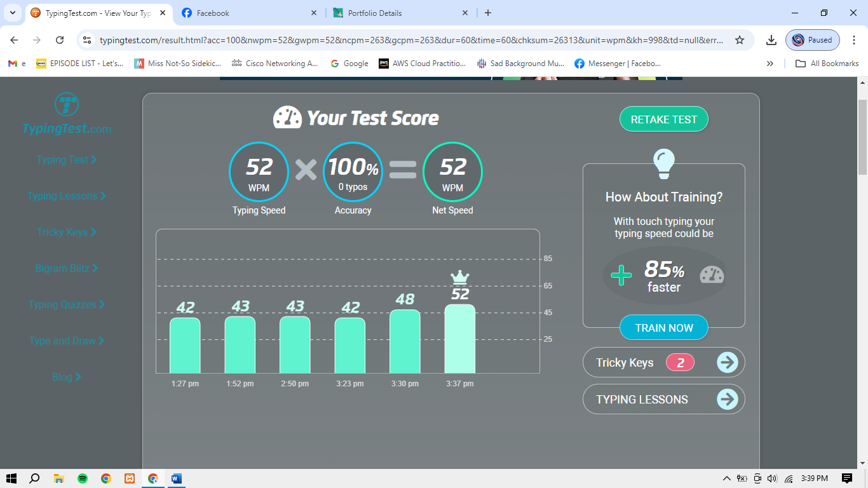The image size is (868, 488).
Task: Click the volume icon in system tray
Action: tap(773, 478)
